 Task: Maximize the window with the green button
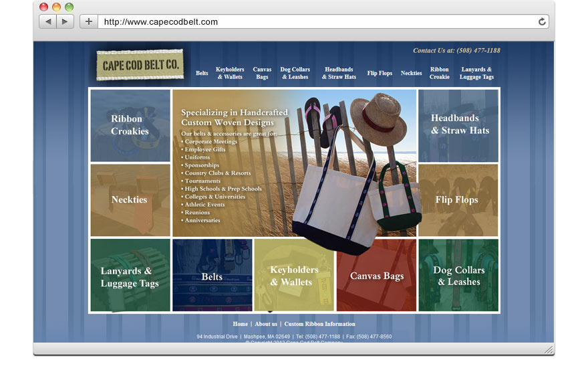click(x=69, y=7)
